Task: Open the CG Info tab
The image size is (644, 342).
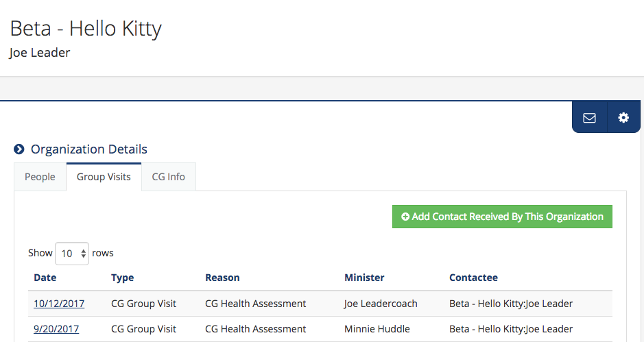Action: [x=169, y=177]
